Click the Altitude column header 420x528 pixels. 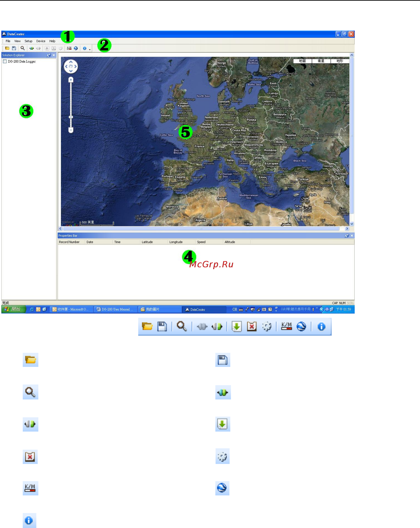pyautogui.click(x=237, y=242)
